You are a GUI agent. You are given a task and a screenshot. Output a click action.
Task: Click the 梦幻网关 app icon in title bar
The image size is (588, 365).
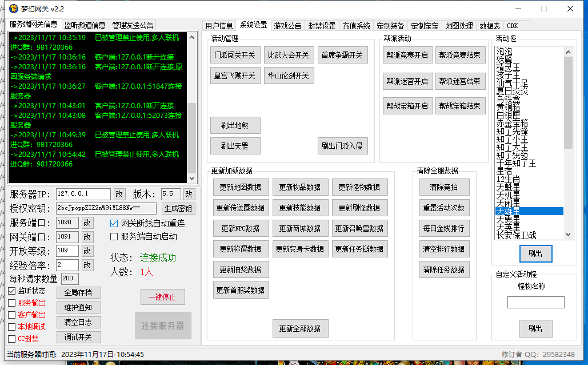pyautogui.click(x=14, y=9)
